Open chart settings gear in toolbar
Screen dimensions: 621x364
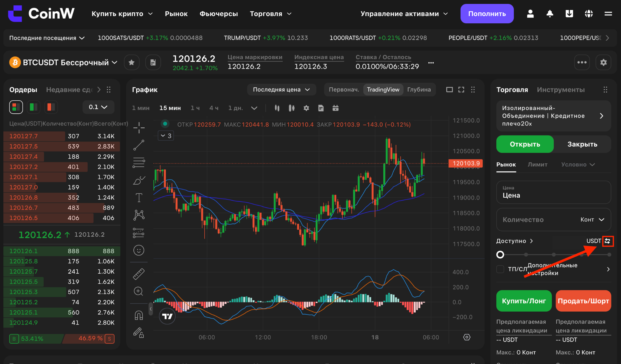306,108
